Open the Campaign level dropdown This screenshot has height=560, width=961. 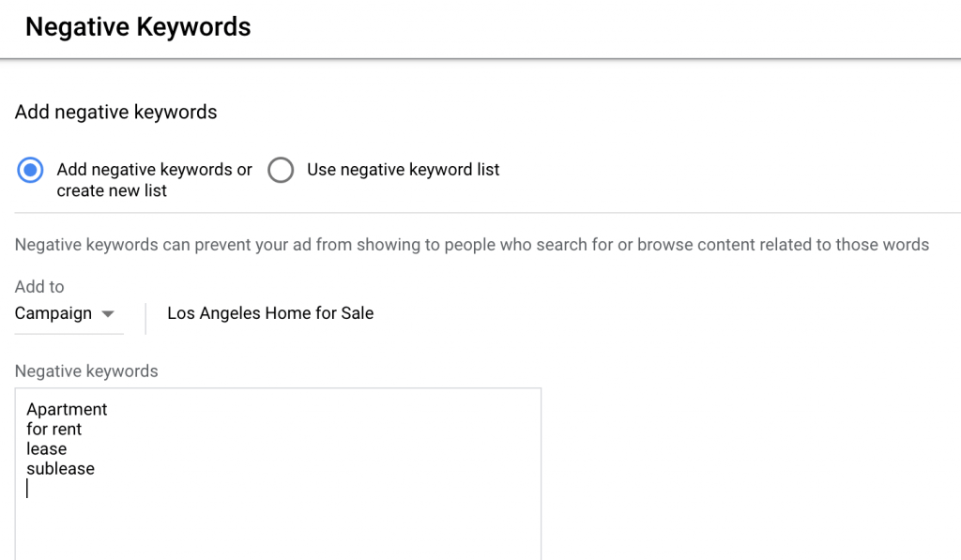pyautogui.click(x=68, y=313)
